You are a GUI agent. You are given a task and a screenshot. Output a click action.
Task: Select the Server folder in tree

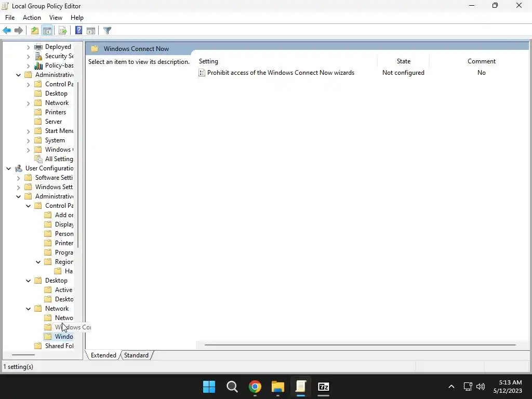[x=54, y=122]
